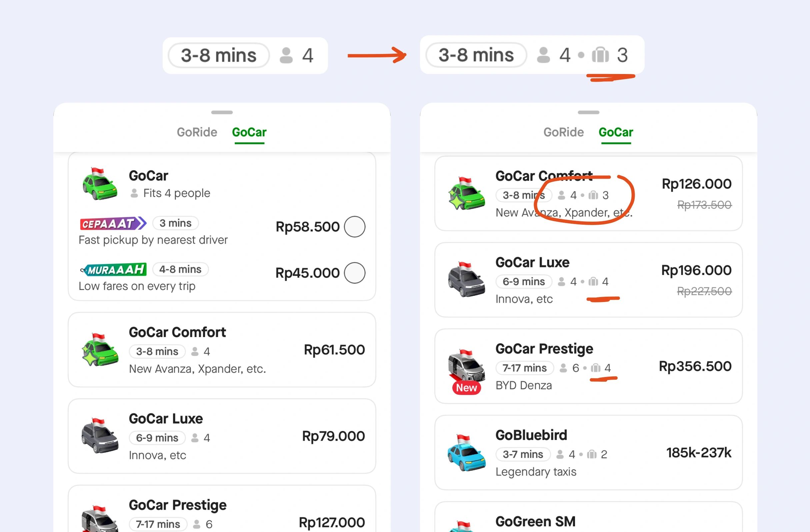810x532 pixels.
Task: Grab the right panel sheet drag handle
Action: [x=588, y=112]
